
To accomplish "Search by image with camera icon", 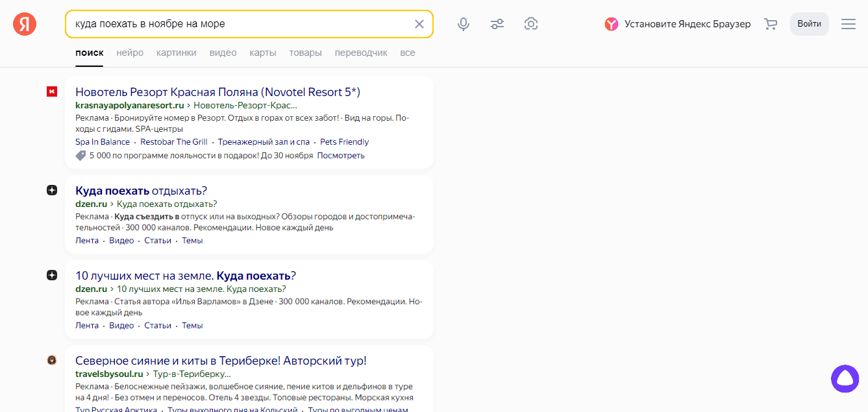I will click(531, 24).
